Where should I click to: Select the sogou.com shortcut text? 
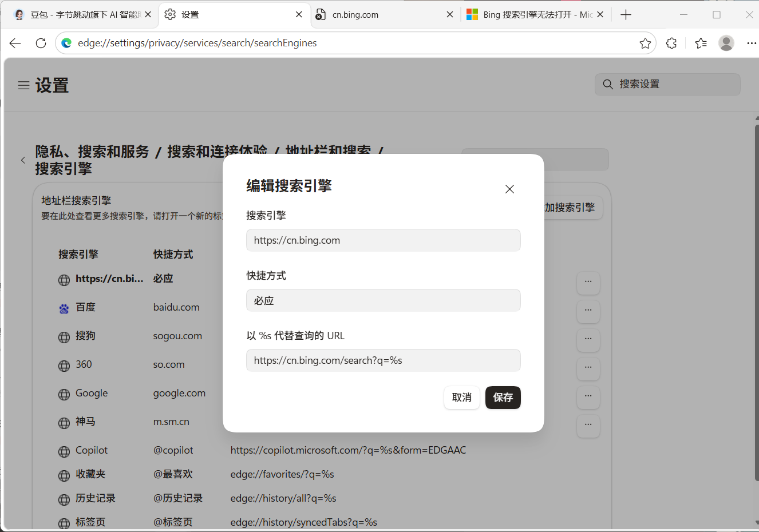click(177, 336)
